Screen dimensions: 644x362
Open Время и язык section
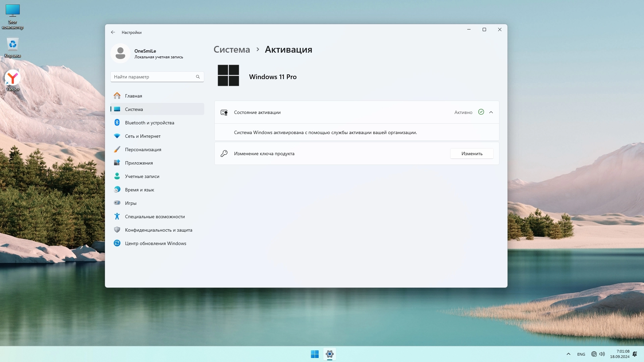[x=140, y=190]
